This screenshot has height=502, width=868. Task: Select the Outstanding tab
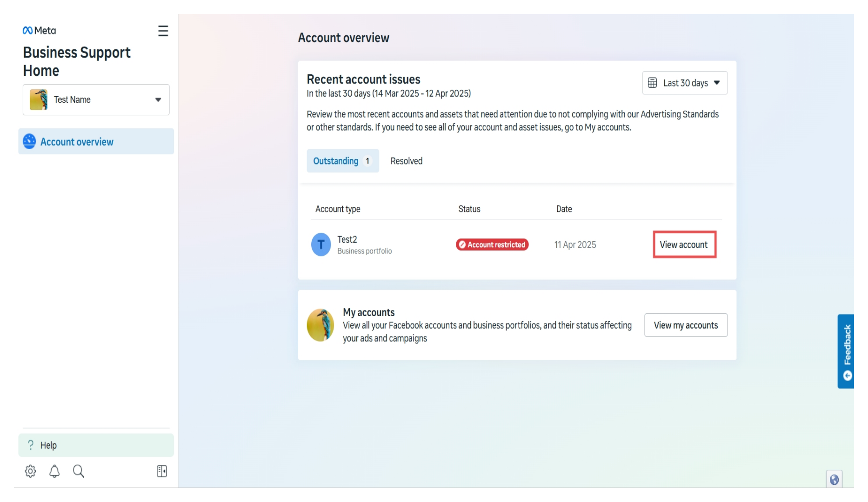click(342, 161)
